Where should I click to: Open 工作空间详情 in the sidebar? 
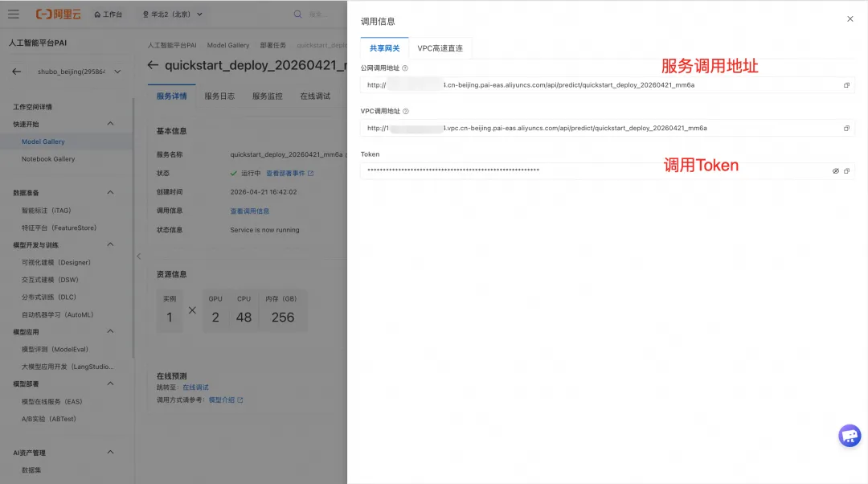pyautogui.click(x=33, y=107)
